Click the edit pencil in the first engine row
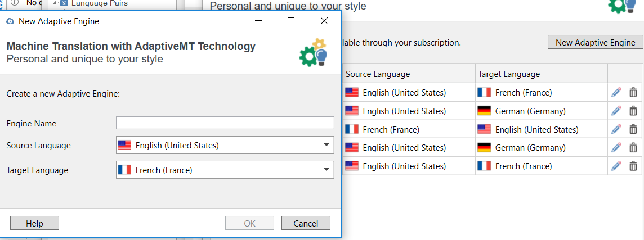Viewport: 644px width, 240px height. pos(616,93)
